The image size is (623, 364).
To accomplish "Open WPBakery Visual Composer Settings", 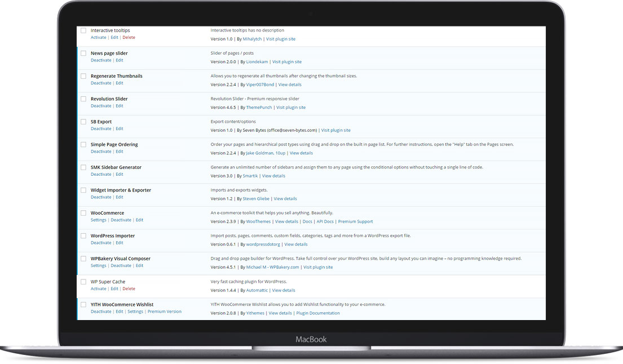I will pyautogui.click(x=98, y=266).
